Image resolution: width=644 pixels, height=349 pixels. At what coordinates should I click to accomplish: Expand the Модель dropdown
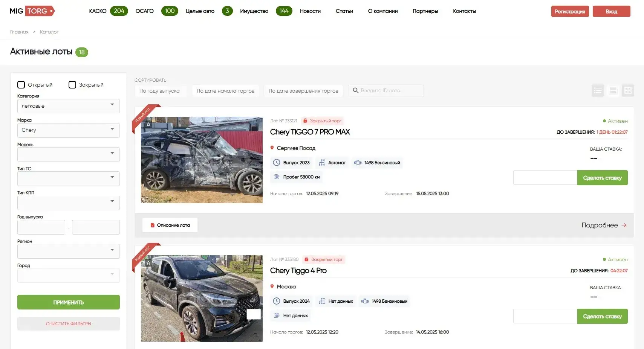(69, 154)
